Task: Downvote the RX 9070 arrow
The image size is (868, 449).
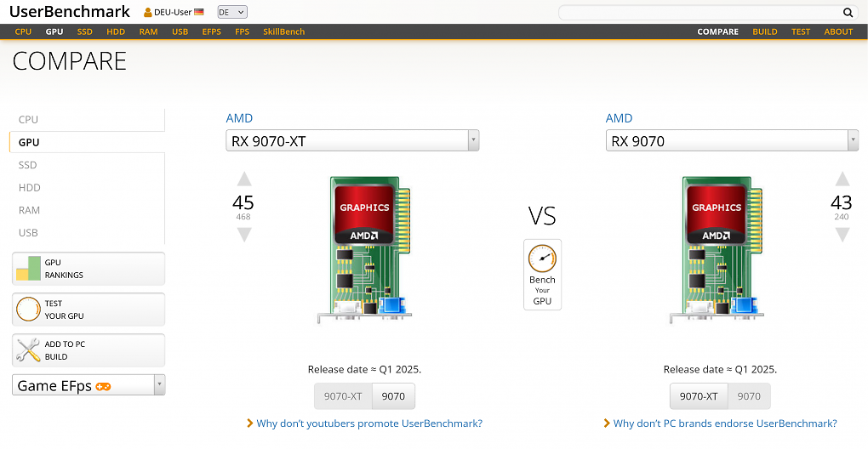Action: pos(842,235)
